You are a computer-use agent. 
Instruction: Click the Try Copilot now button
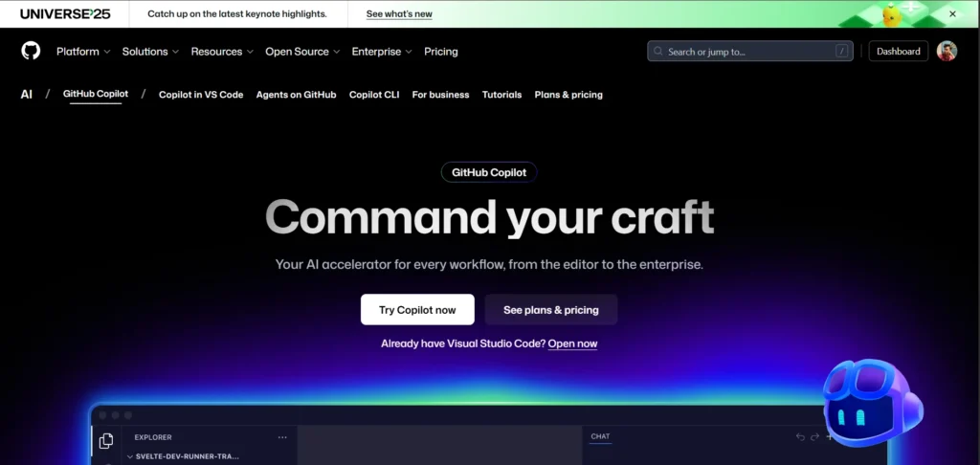click(x=417, y=309)
